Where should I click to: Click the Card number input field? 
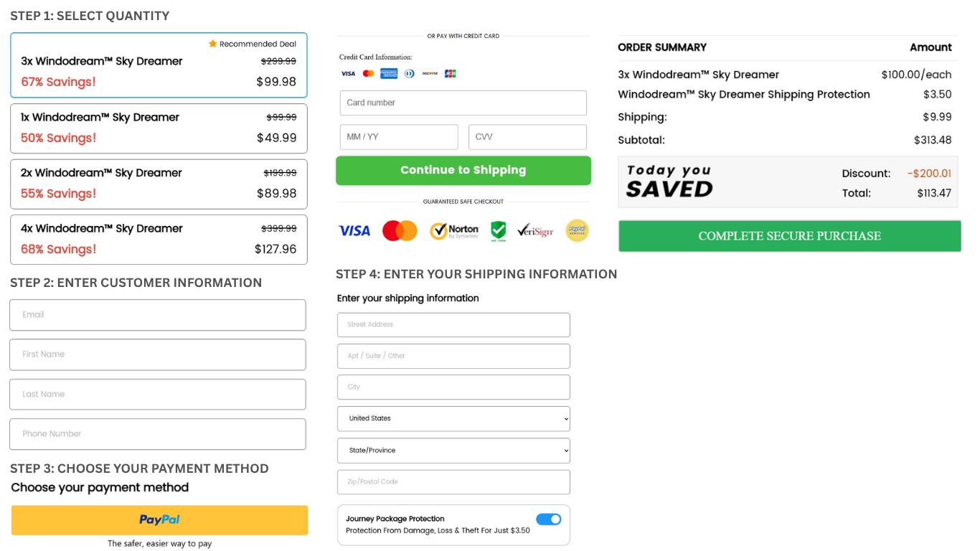pos(463,103)
